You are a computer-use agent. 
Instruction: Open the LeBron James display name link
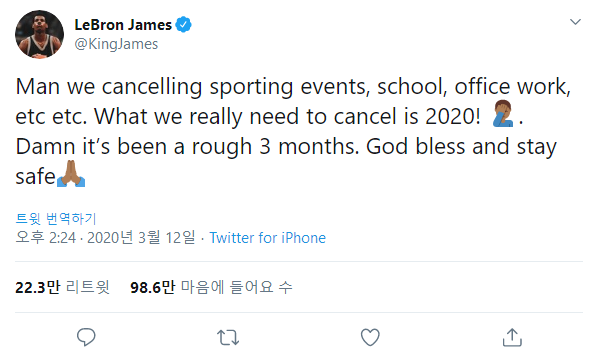point(123,25)
